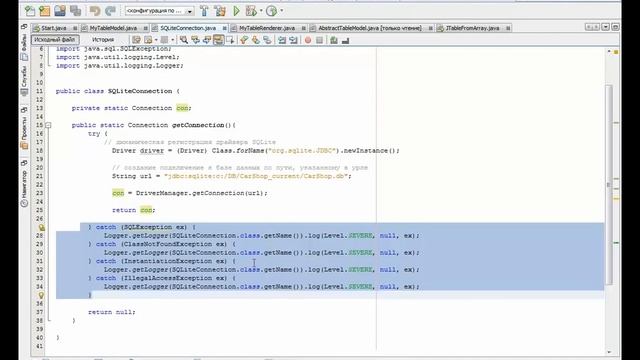This screenshot has height=360, width=640.
Task: Open the project configuration combo box
Action: [159, 11]
